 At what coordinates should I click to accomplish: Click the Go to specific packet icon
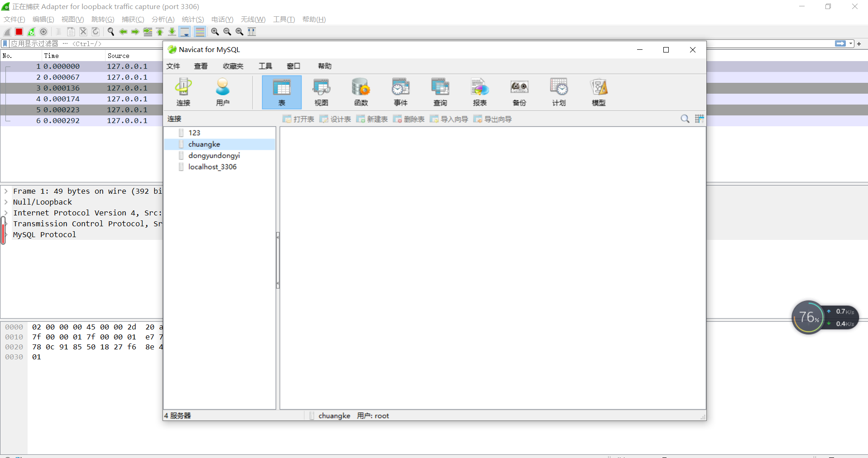[x=148, y=32]
